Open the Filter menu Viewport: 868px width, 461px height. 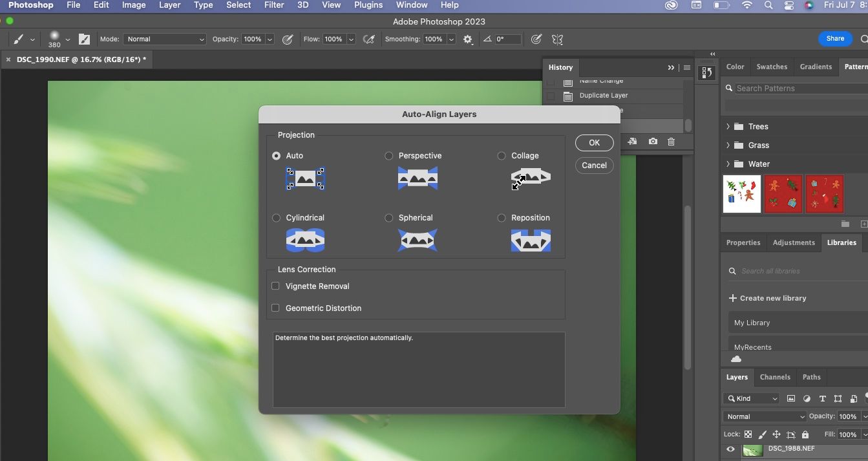(x=274, y=5)
